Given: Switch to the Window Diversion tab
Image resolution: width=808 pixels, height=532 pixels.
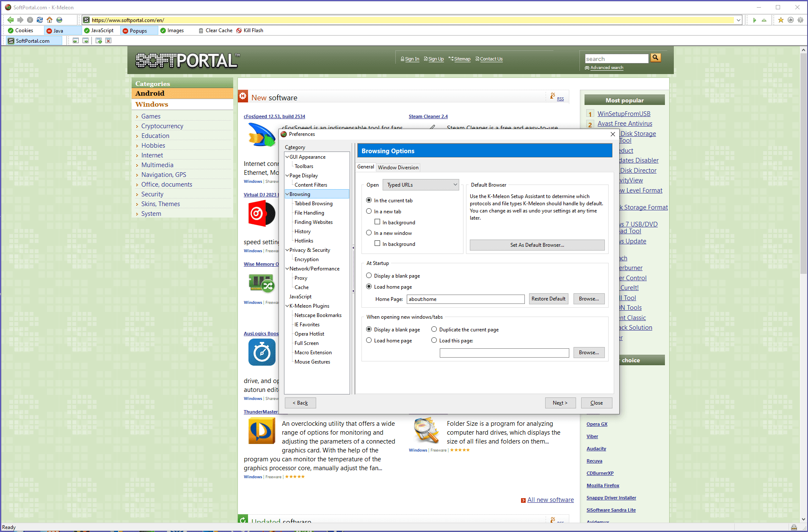Looking at the screenshot, I should 398,168.
